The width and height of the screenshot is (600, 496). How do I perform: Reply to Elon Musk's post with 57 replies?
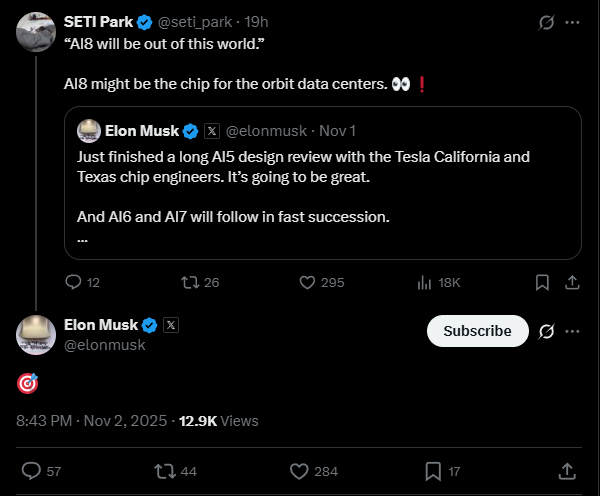point(31,470)
